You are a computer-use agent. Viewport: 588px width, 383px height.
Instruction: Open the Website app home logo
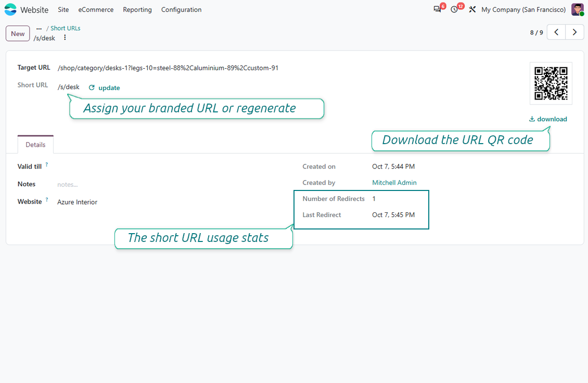[10, 9]
